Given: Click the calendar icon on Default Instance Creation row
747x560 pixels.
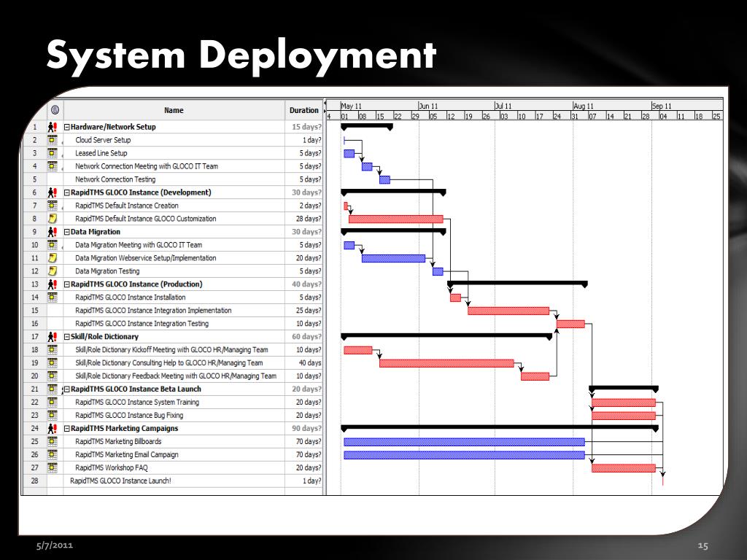Looking at the screenshot, I should click(x=53, y=205).
